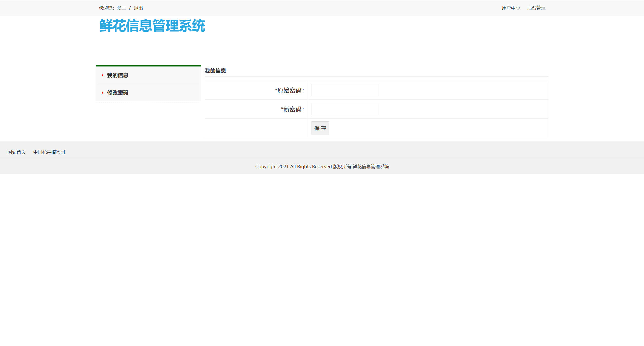The height and width of the screenshot is (346, 644).
Task: Open 我的信息 in the sidebar
Action: click(117, 75)
